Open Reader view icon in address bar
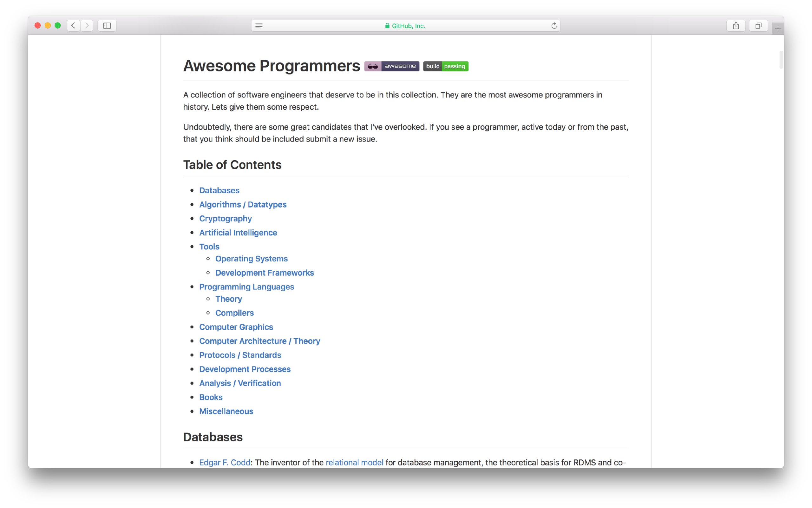812x508 pixels. tap(259, 25)
